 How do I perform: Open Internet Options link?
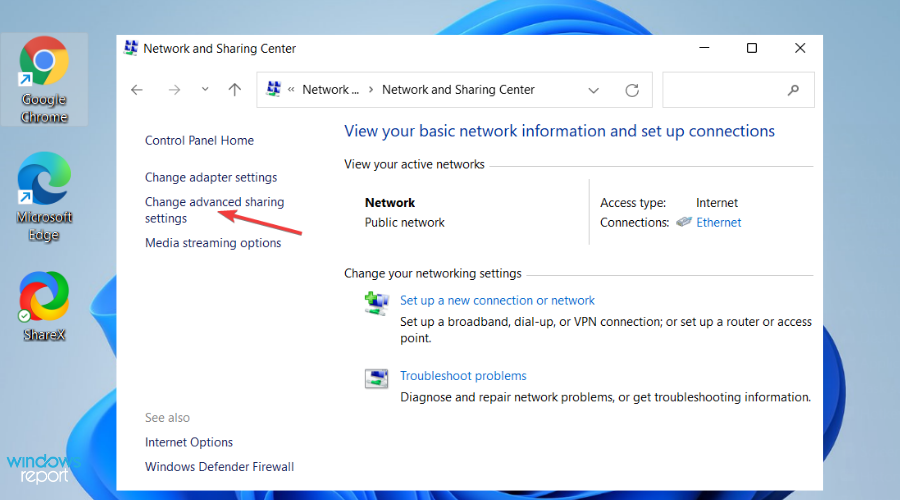tap(189, 442)
